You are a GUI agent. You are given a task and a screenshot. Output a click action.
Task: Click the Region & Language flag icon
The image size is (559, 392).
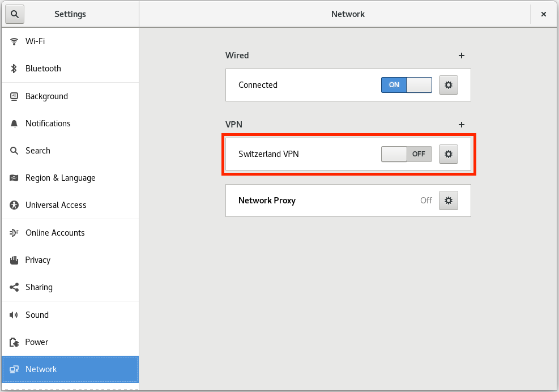(x=14, y=178)
